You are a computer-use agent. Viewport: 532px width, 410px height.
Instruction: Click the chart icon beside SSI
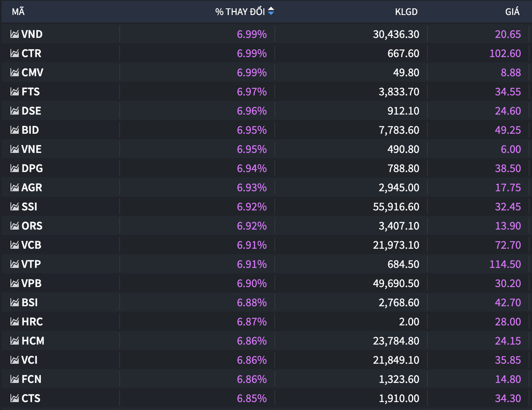click(14, 207)
